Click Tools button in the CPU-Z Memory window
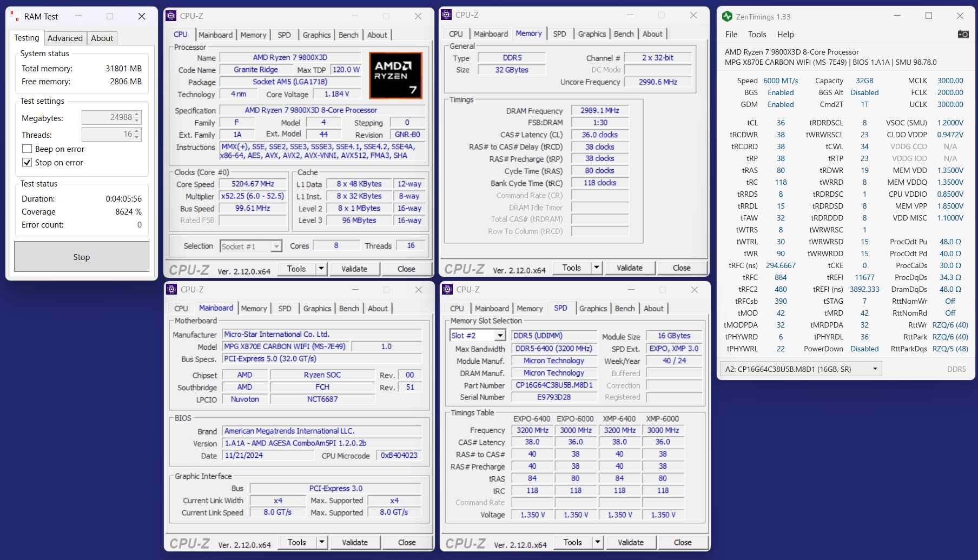The width and height of the screenshot is (978, 560). coord(572,268)
